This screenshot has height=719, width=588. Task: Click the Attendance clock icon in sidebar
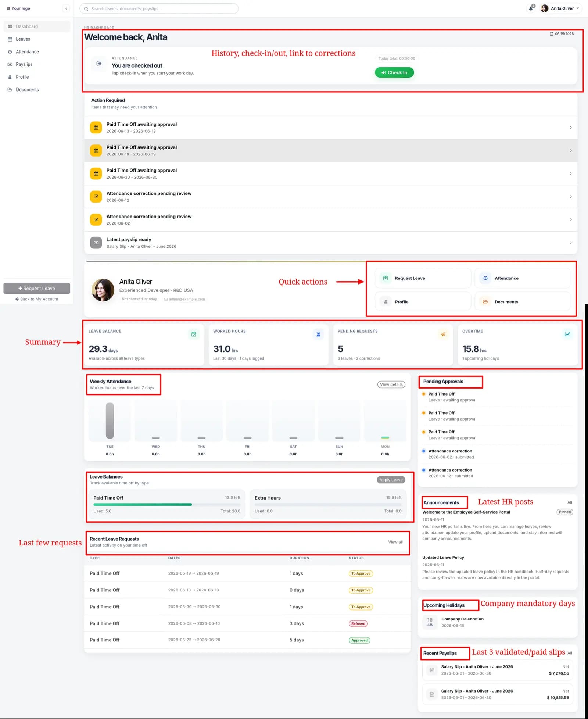10,52
